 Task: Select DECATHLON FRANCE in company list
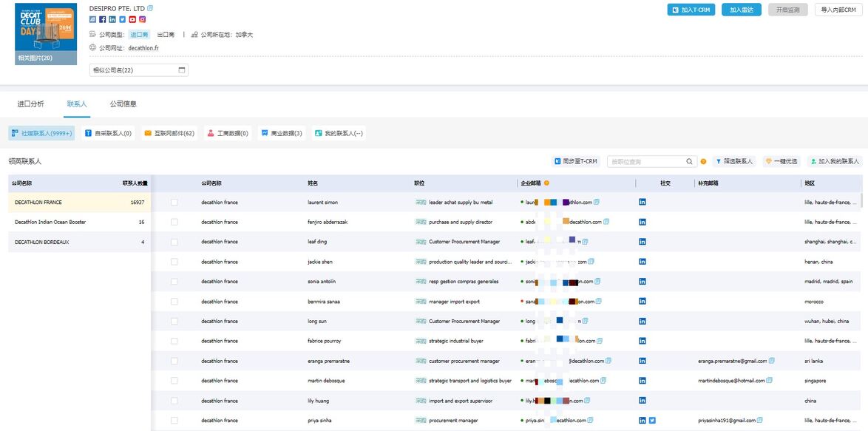click(x=79, y=203)
